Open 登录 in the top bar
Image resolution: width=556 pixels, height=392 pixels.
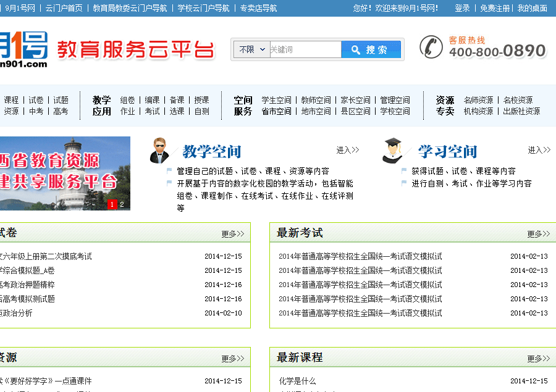462,8
